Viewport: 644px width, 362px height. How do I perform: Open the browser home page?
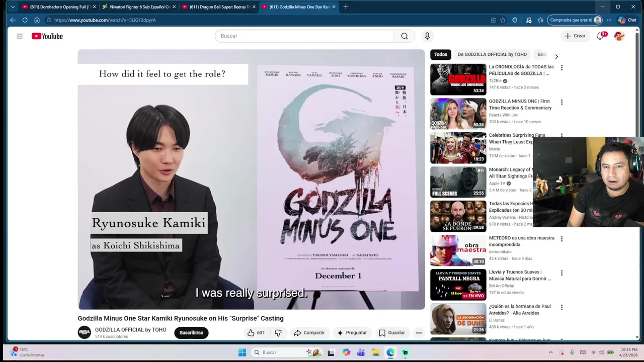pyautogui.click(x=37, y=20)
